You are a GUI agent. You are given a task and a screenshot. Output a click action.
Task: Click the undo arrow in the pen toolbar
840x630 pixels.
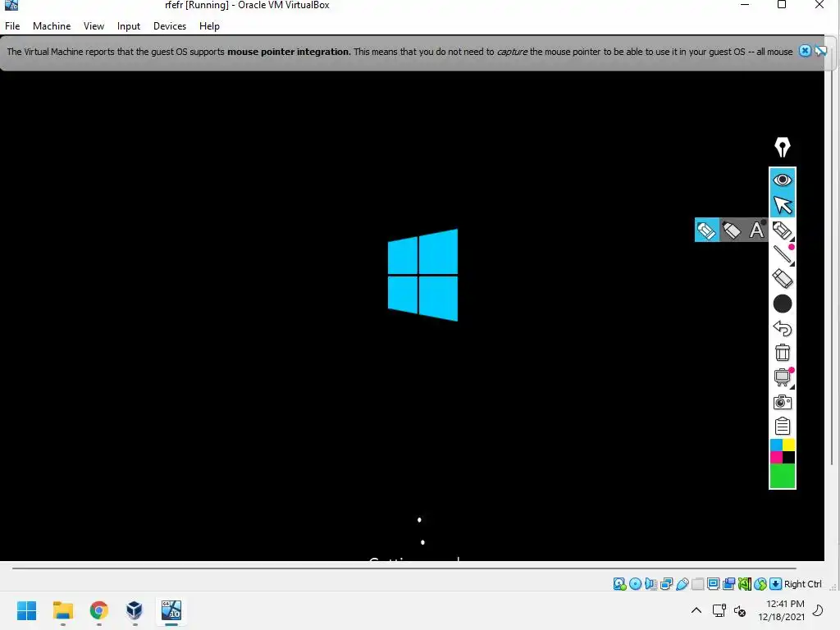tap(782, 328)
